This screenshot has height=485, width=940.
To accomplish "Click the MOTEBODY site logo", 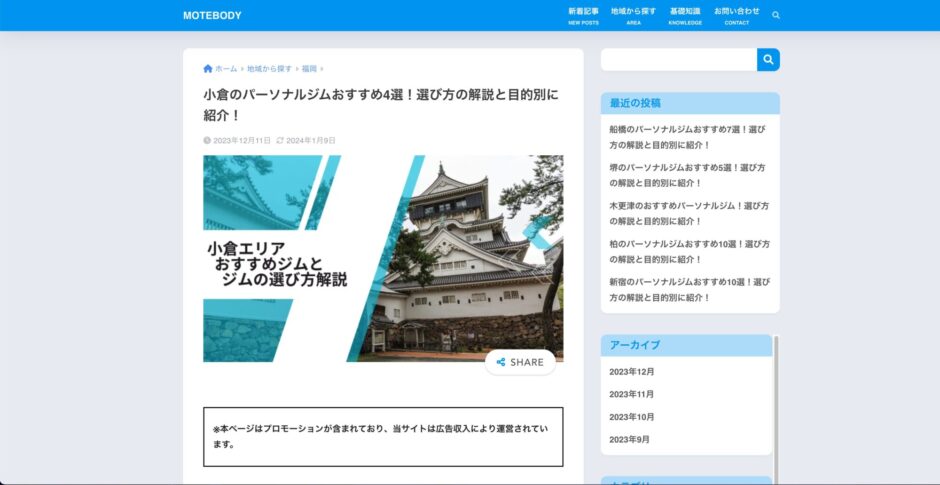I will [x=212, y=15].
